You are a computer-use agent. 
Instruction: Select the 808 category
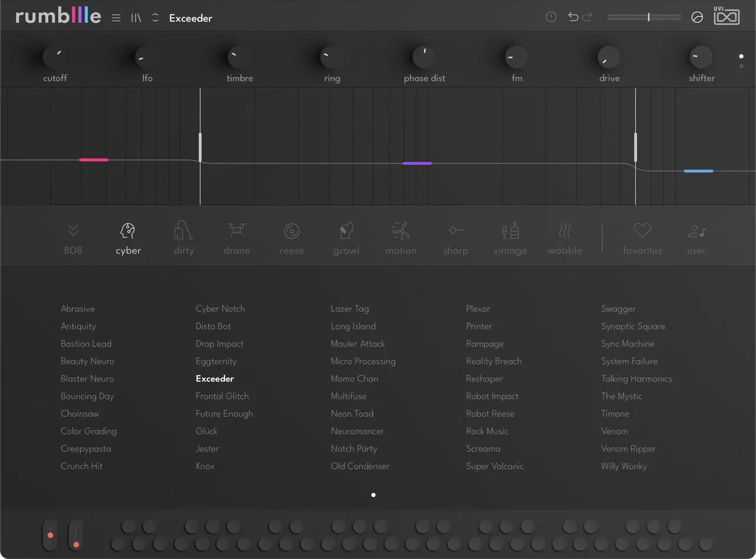click(x=73, y=239)
